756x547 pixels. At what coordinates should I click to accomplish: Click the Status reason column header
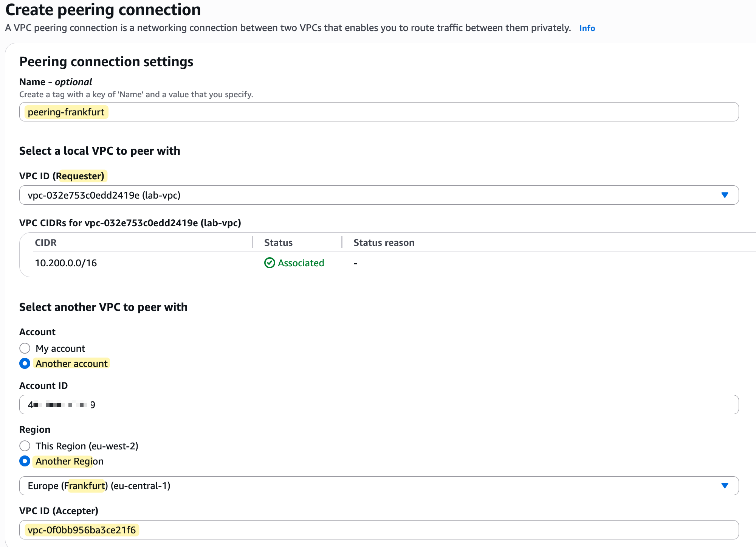tap(384, 243)
